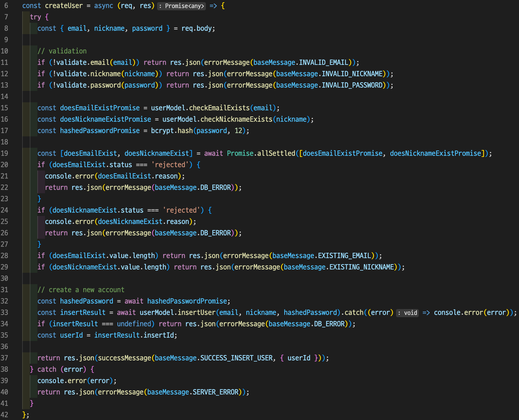
Task: Click the catch keyword on line 38
Action: (x=47, y=369)
